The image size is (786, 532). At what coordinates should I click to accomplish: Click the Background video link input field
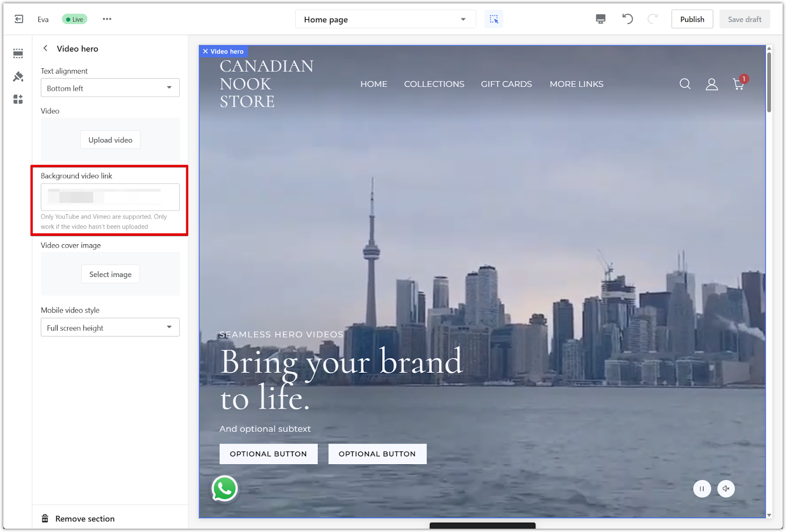pyautogui.click(x=110, y=197)
